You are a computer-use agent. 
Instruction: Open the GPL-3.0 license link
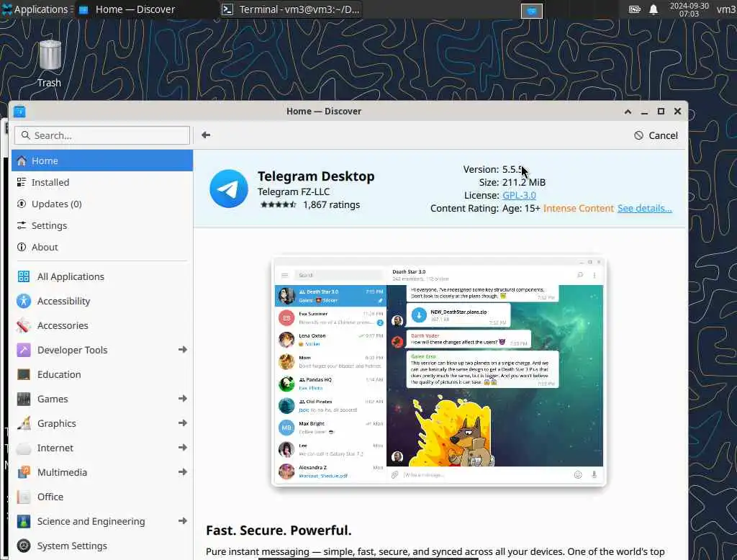pyautogui.click(x=519, y=195)
